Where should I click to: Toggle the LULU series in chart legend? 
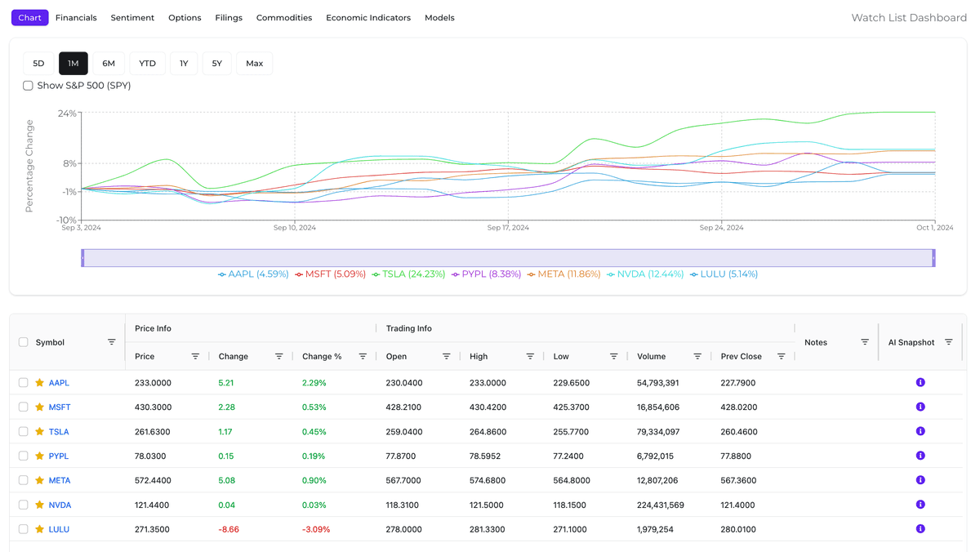click(724, 274)
